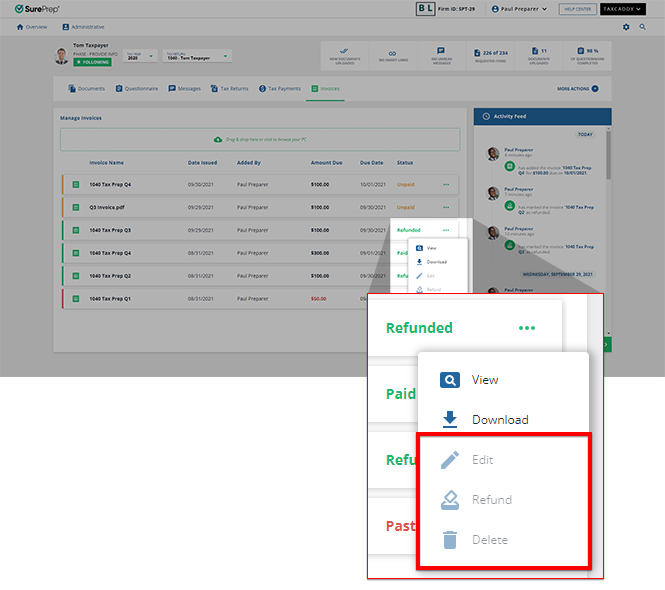Click the SurePrep logo

[36, 9]
